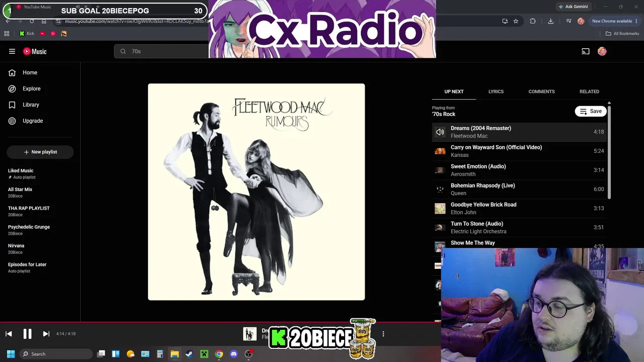Image resolution: width=644 pixels, height=362 pixels.
Task: Play Bohemian Rhapsody (Live) from queue
Action: coord(519,189)
